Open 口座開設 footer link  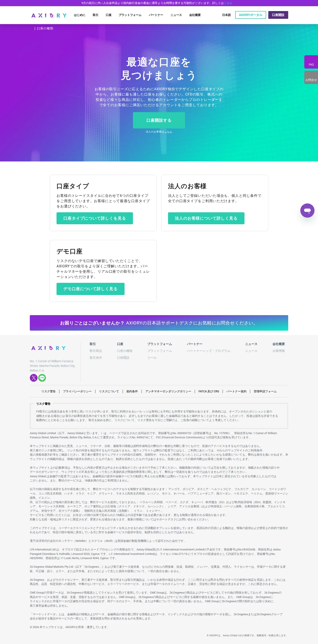[123, 358]
